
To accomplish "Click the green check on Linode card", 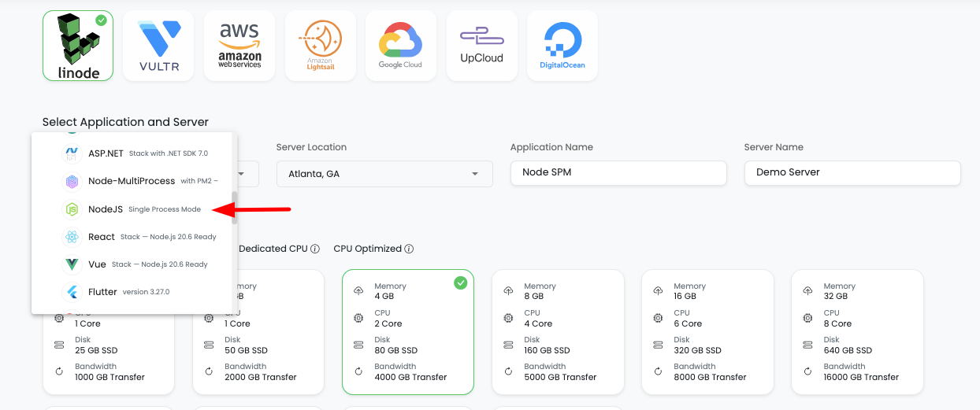I will click(x=101, y=20).
